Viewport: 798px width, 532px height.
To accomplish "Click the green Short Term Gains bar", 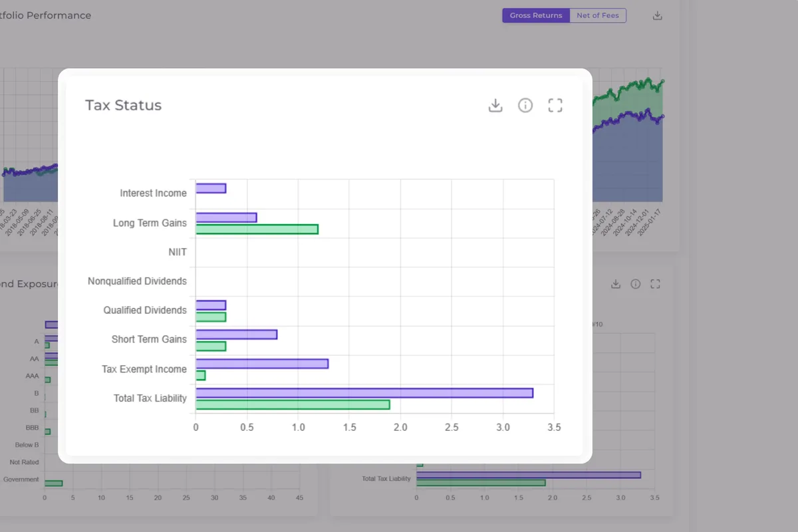I will coord(211,346).
